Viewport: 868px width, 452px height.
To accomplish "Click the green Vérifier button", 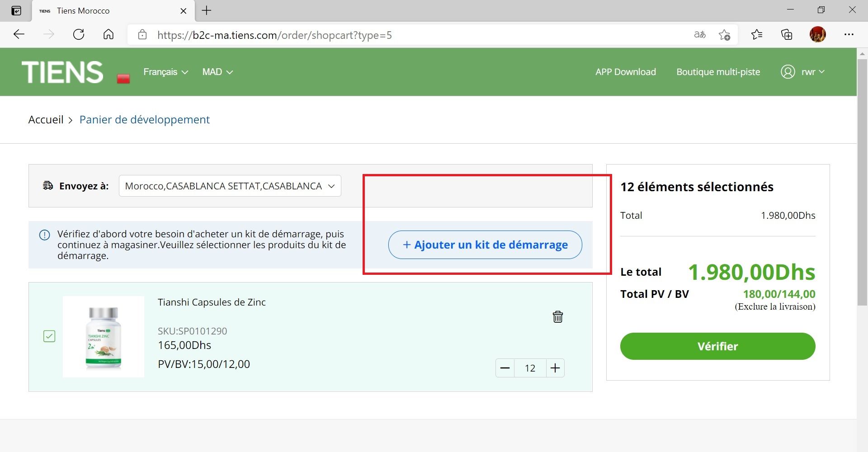I will (x=717, y=346).
